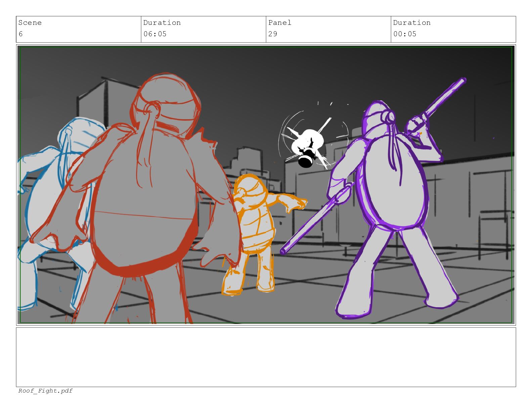Click the panel number '29'

273,34
